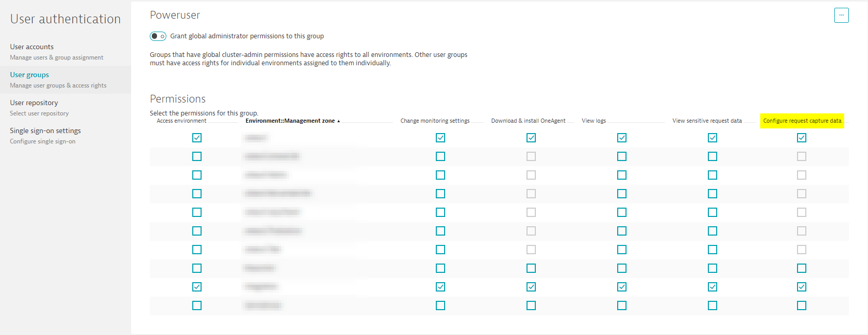Uncheck View logs in the first row
This screenshot has width=868, height=335.
coord(622,138)
